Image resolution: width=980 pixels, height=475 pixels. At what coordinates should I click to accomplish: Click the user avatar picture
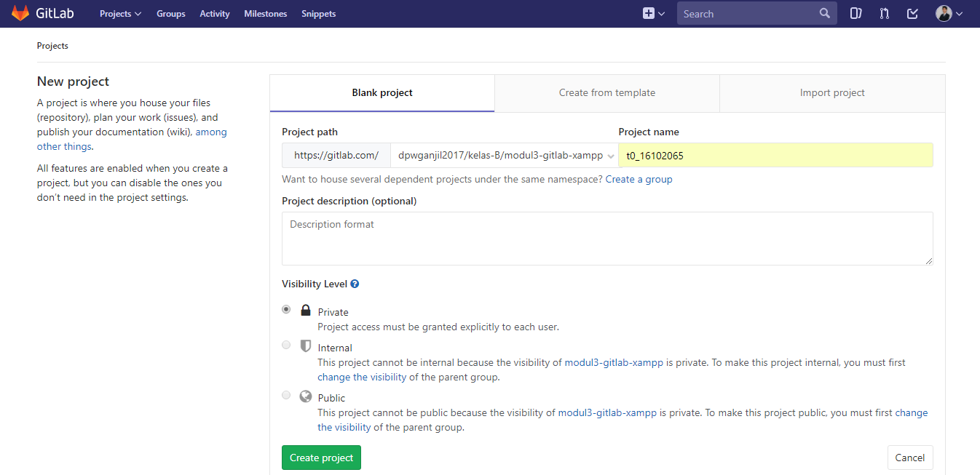(x=944, y=13)
